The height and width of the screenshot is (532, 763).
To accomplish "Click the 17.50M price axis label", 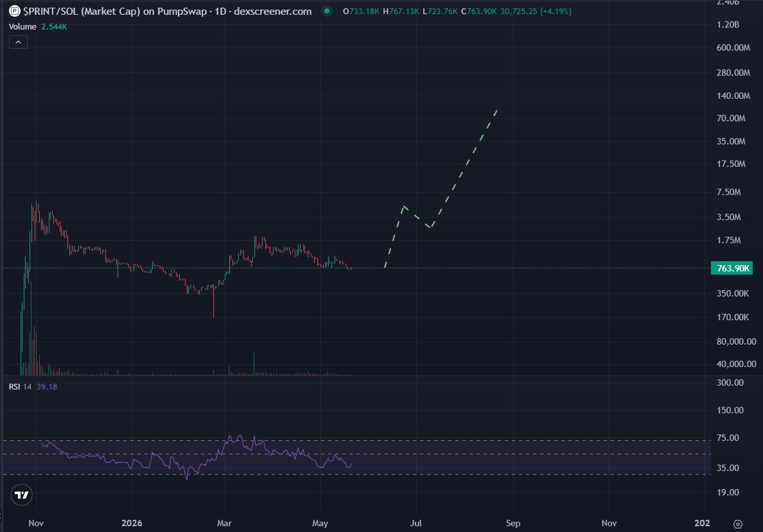I will [731, 164].
